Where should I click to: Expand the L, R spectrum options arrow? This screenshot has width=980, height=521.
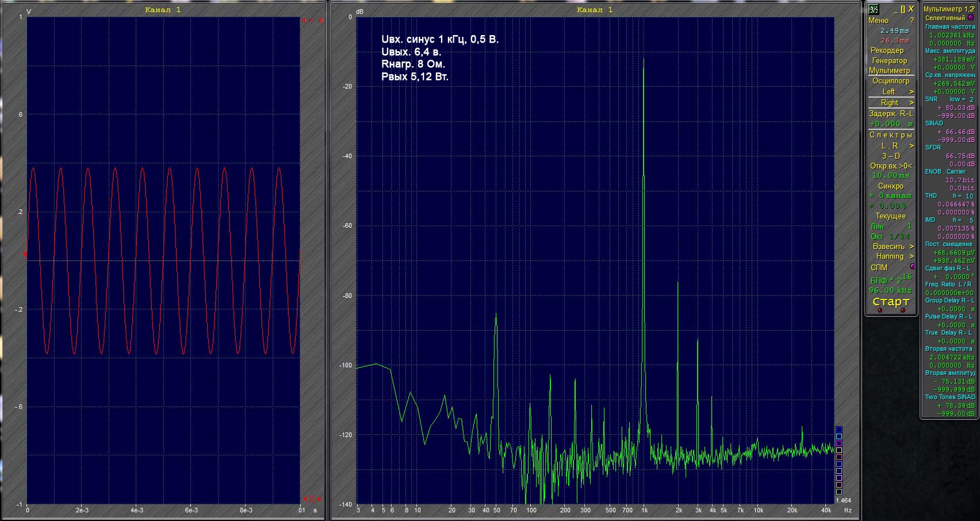pyautogui.click(x=912, y=146)
